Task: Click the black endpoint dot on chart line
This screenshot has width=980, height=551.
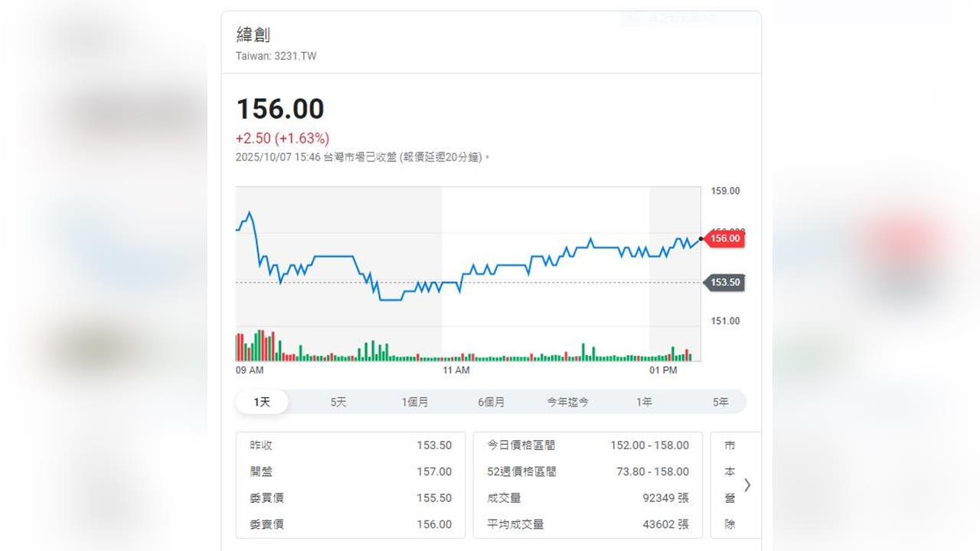Action: 701,239
